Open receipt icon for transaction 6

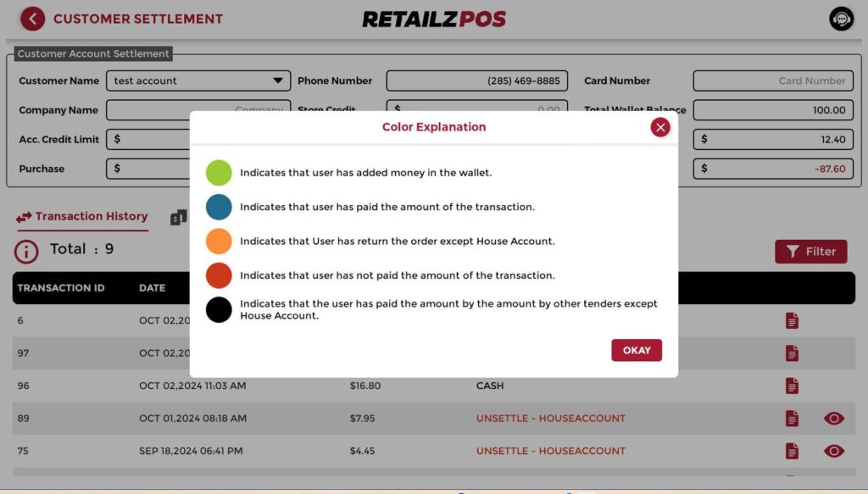click(x=792, y=321)
